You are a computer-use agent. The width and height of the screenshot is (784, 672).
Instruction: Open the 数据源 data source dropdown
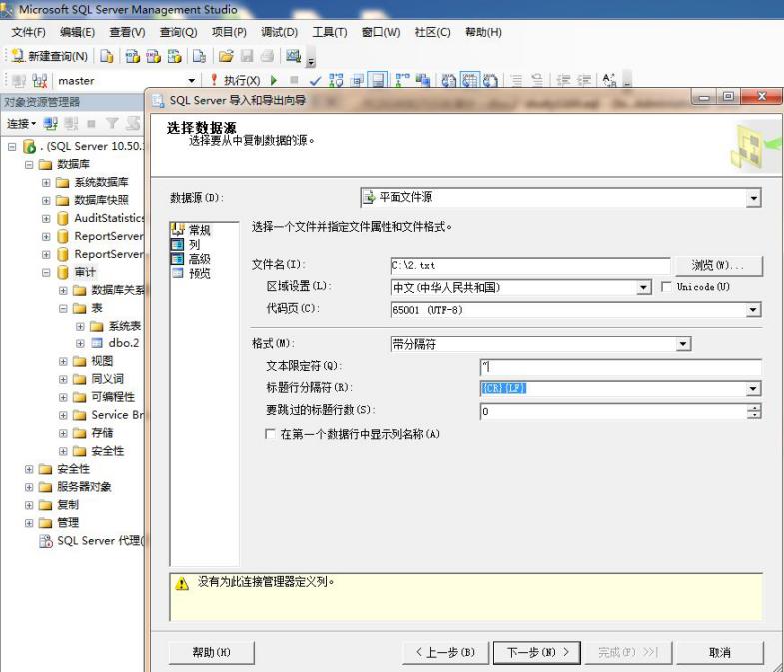coord(753,198)
